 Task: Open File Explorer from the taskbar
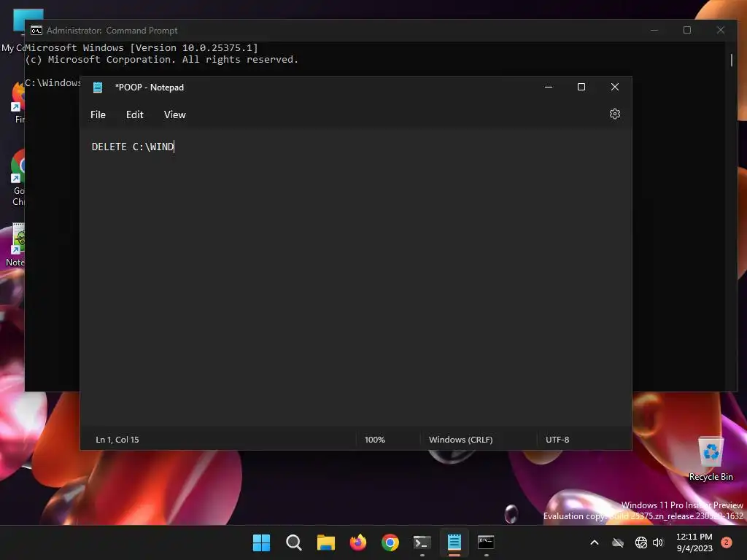click(x=326, y=542)
